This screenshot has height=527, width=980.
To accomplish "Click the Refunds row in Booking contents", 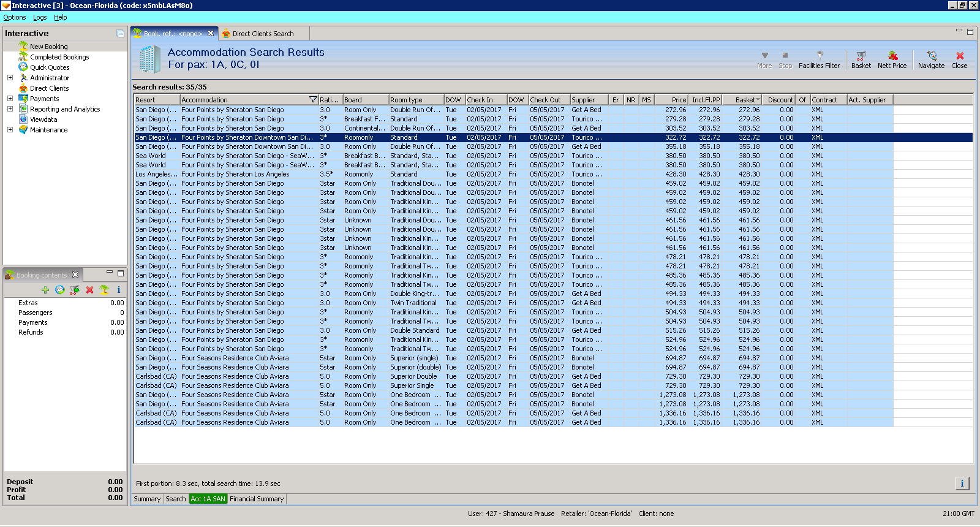I will (65, 332).
